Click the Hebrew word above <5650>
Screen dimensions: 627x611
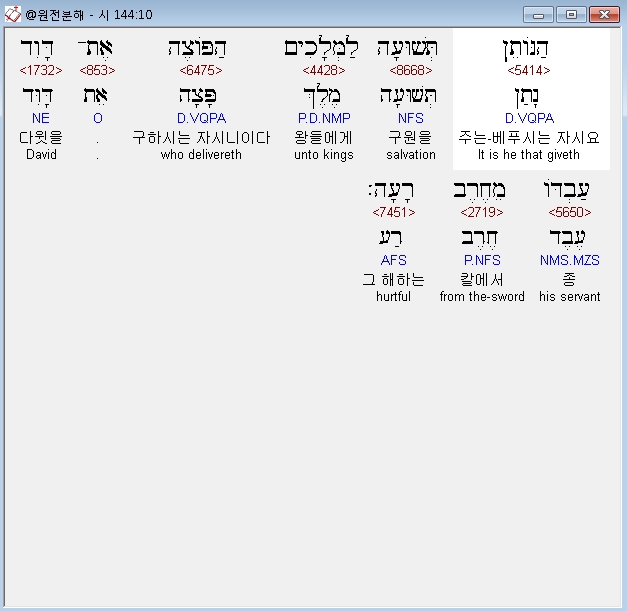(567, 191)
